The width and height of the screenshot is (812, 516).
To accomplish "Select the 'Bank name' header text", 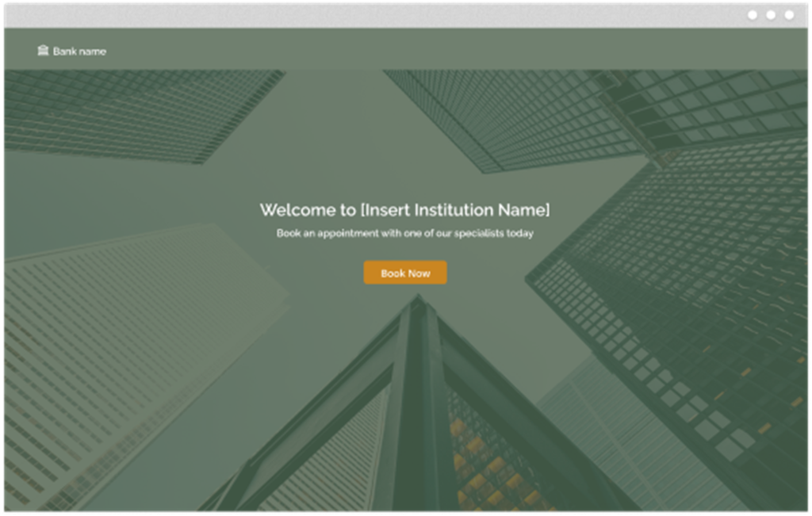I will click(x=79, y=52).
